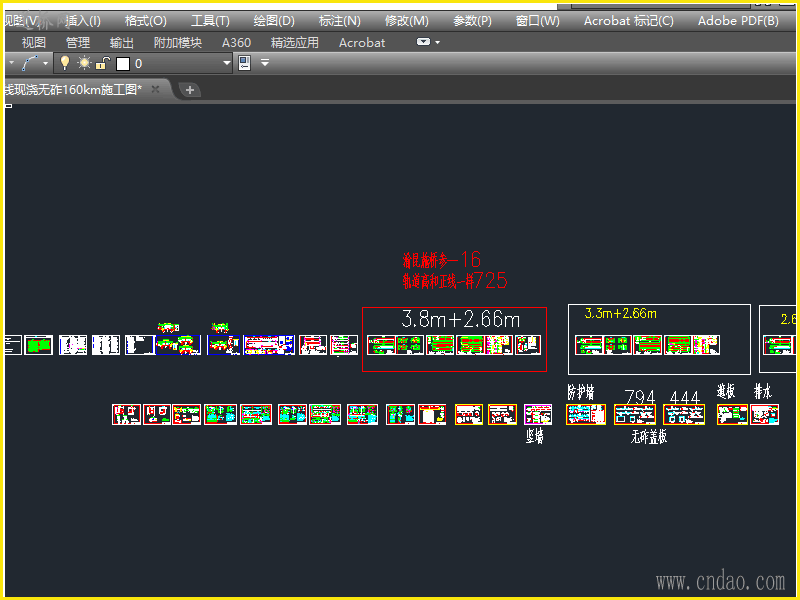The height and width of the screenshot is (600, 800).
Task: Expand the layer list dropdown arrow
Action: [x=227, y=63]
